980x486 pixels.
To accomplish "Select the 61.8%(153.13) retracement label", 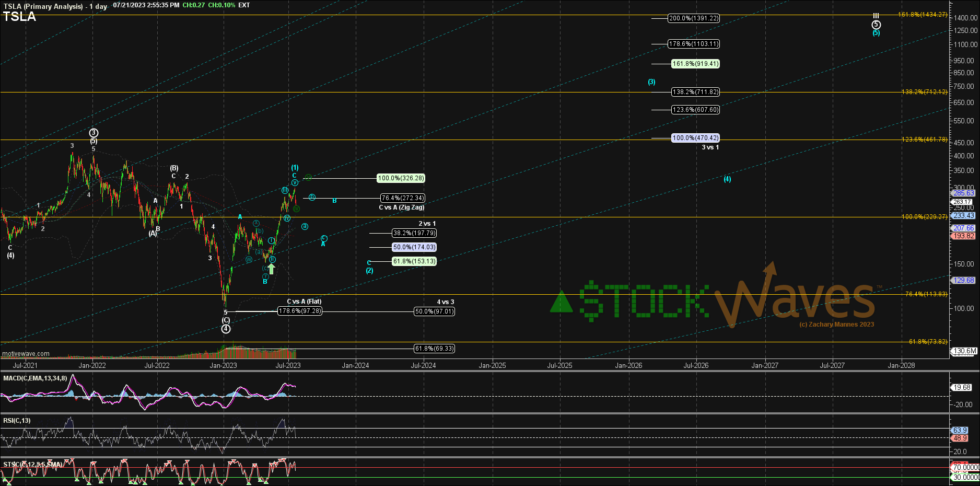I will pos(414,261).
